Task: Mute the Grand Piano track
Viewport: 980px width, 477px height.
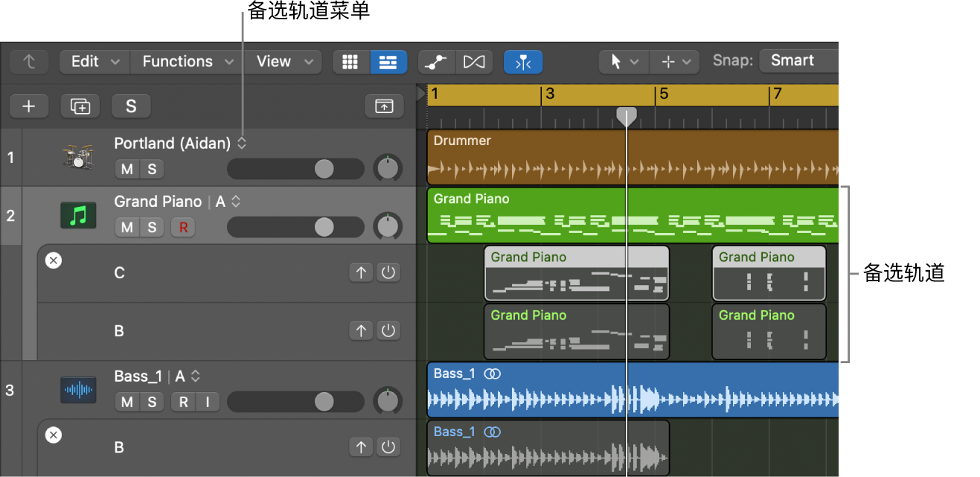Action: pyautogui.click(x=127, y=228)
